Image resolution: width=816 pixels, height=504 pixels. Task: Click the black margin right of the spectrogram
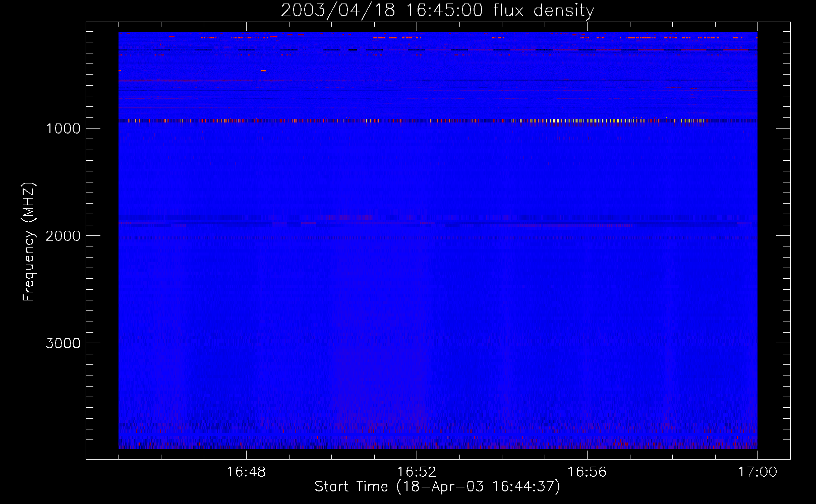(774, 242)
